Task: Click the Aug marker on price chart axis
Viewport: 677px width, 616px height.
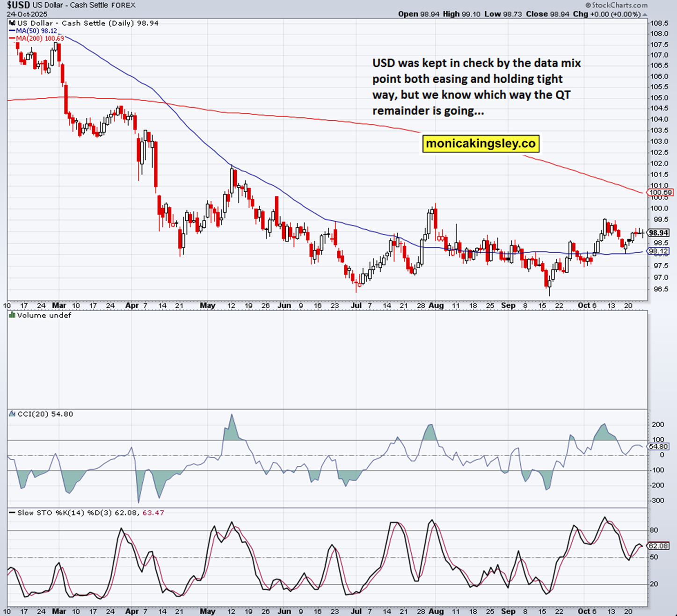Action: tap(436, 305)
